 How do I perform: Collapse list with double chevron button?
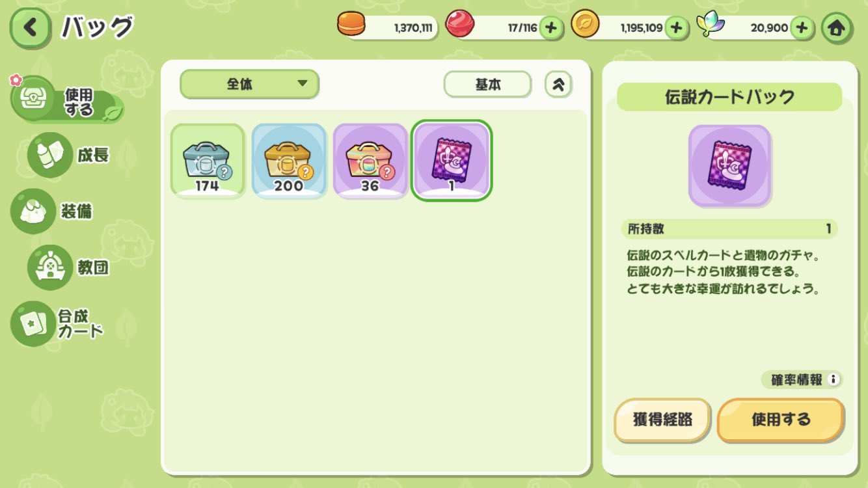558,85
